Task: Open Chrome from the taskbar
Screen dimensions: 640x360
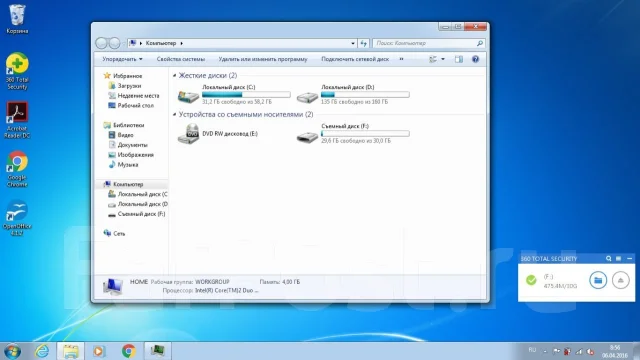Action: click(x=129, y=351)
